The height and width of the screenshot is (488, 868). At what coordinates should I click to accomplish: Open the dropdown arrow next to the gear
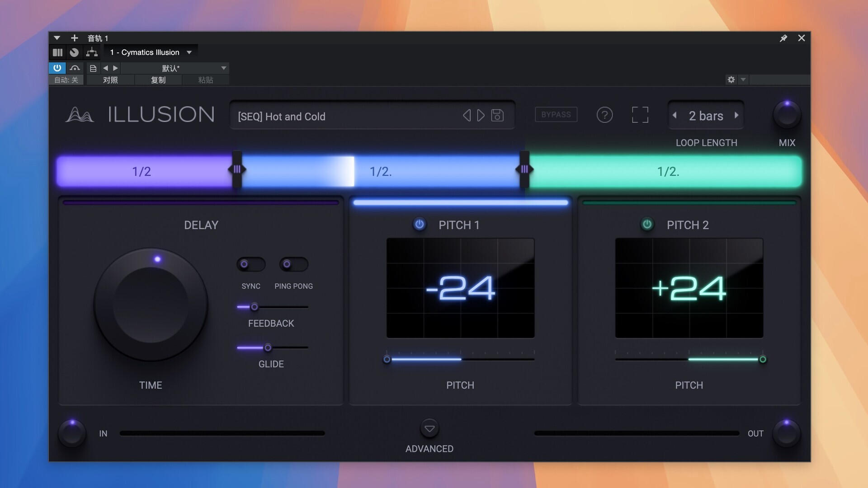coord(743,80)
